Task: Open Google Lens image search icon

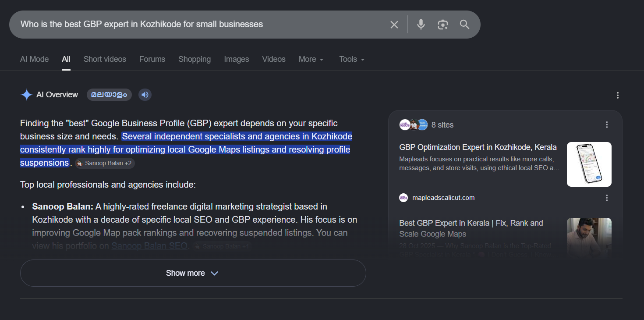Action: (x=443, y=25)
